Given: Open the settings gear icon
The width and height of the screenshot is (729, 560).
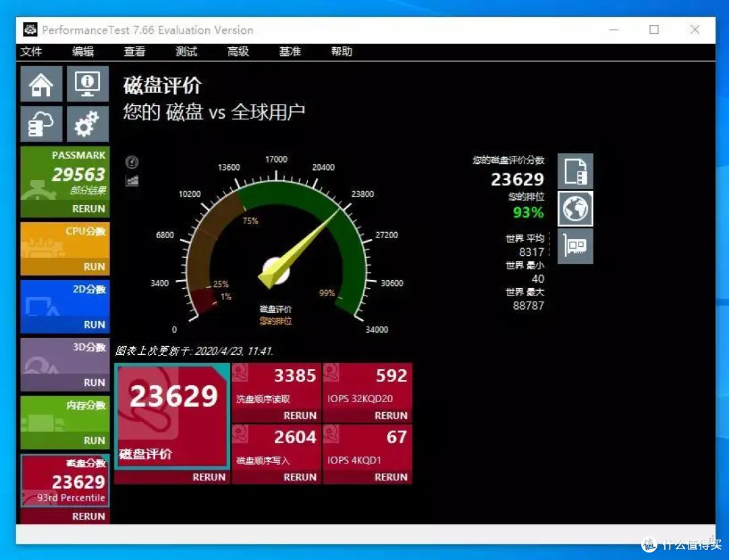Looking at the screenshot, I should [87, 124].
